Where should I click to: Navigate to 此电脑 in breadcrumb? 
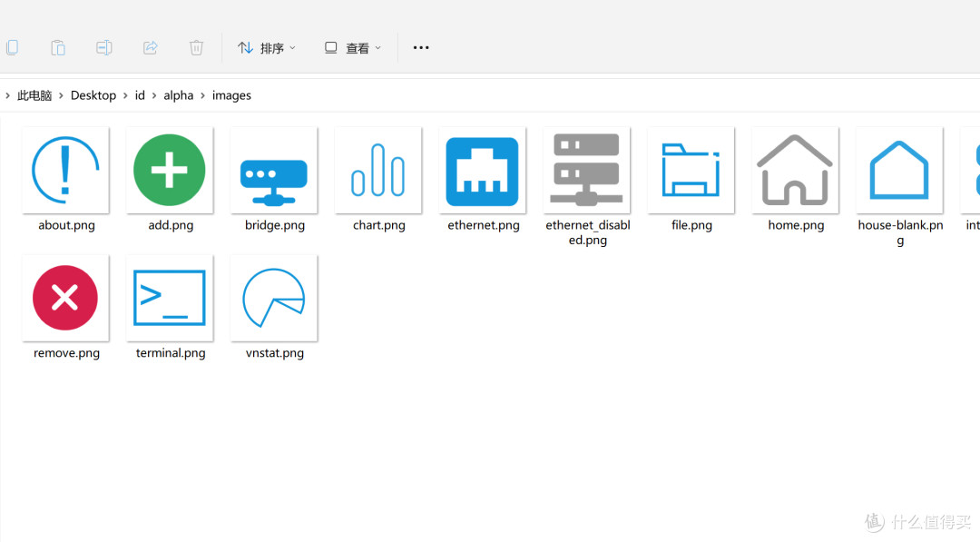coord(34,95)
